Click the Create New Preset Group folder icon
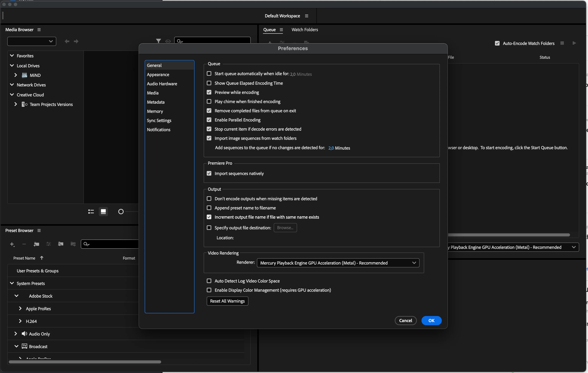The height and width of the screenshot is (373, 588). [36, 244]
